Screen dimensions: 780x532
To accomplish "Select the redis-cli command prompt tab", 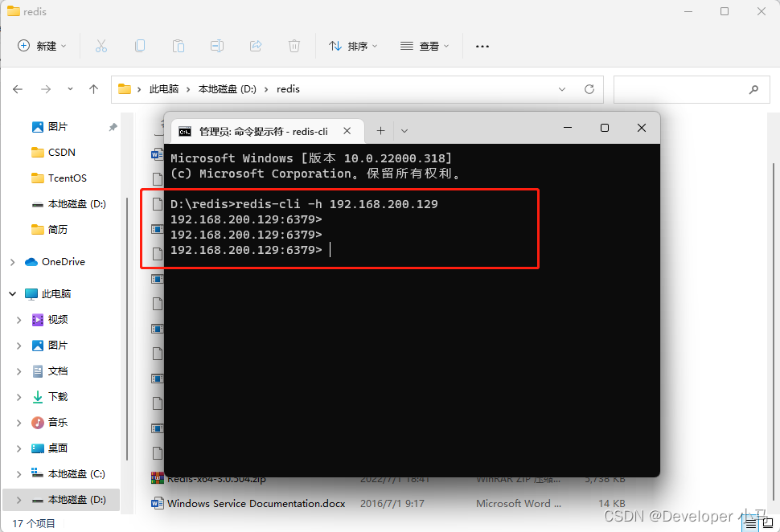I will [x=264, y=131].
